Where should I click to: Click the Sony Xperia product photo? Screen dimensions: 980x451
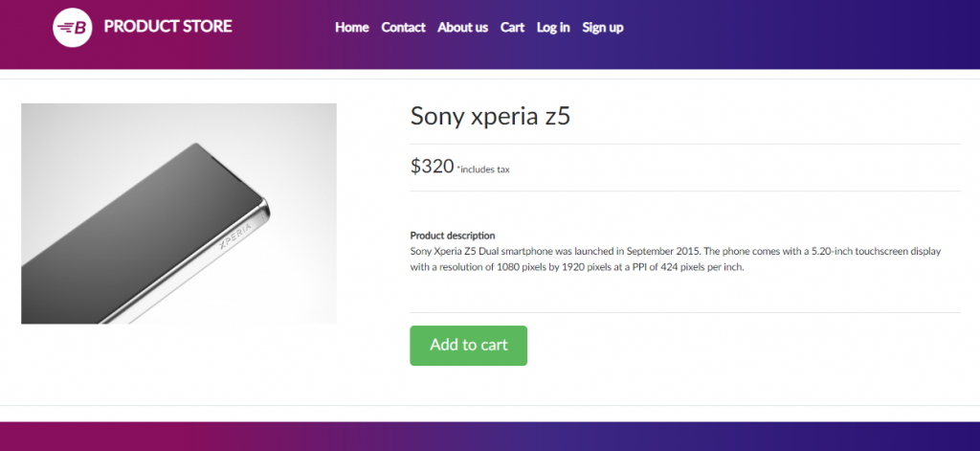(x=179, y=214)
